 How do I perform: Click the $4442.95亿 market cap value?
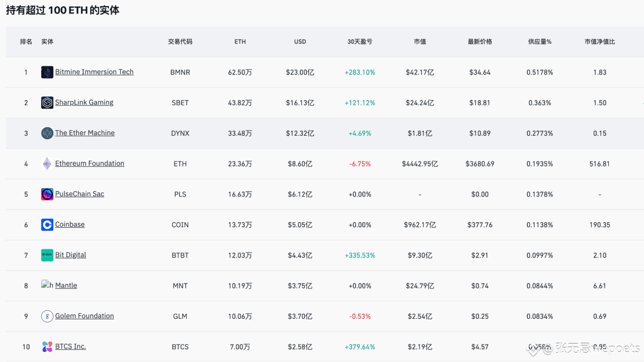click(420, 164)
